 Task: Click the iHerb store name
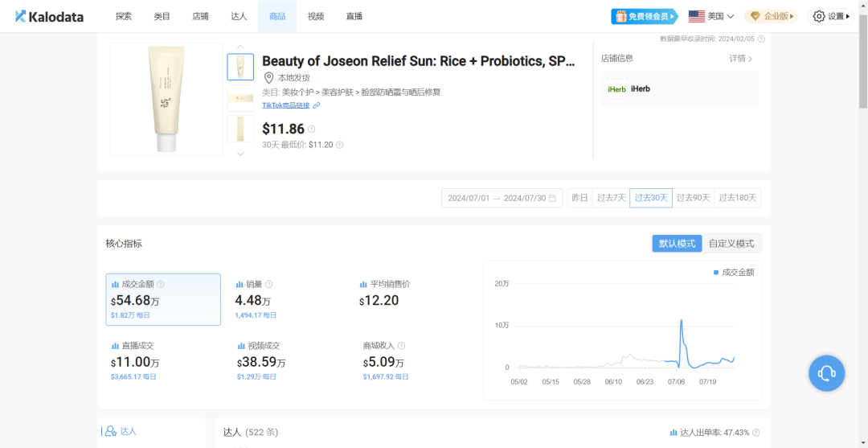click(641, 88)
